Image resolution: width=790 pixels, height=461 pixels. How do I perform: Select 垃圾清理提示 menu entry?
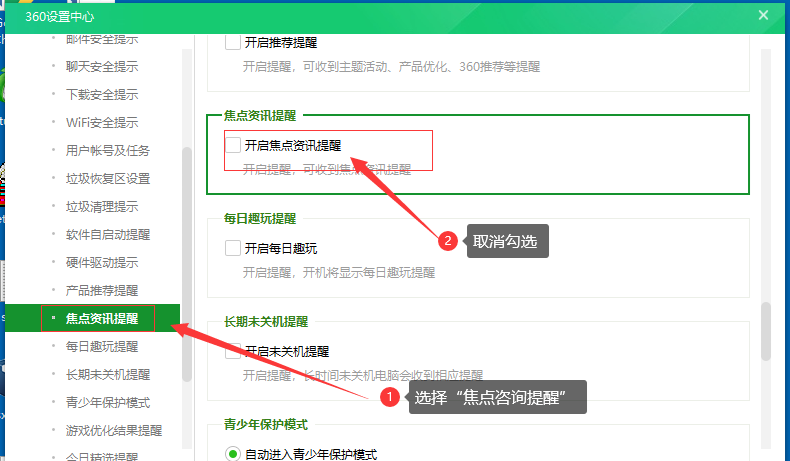click(x=102, y=207)
